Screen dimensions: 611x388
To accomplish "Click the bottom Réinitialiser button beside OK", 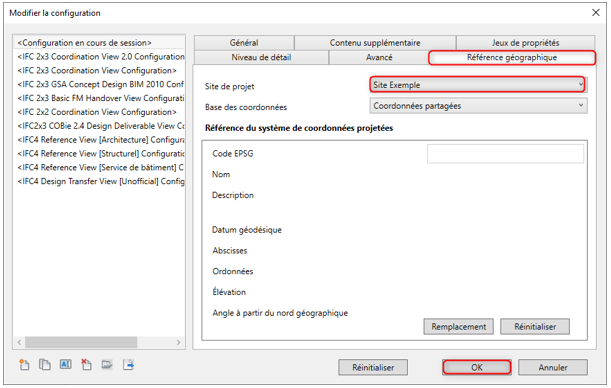I will pyautogui.click(x=373, y=367).
